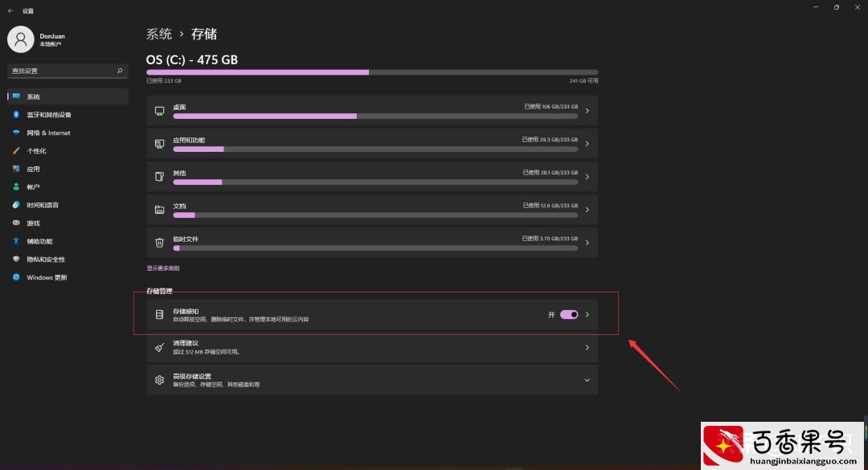
Task: Open the 临时文件 storage row
Action: tap(372, 243)
